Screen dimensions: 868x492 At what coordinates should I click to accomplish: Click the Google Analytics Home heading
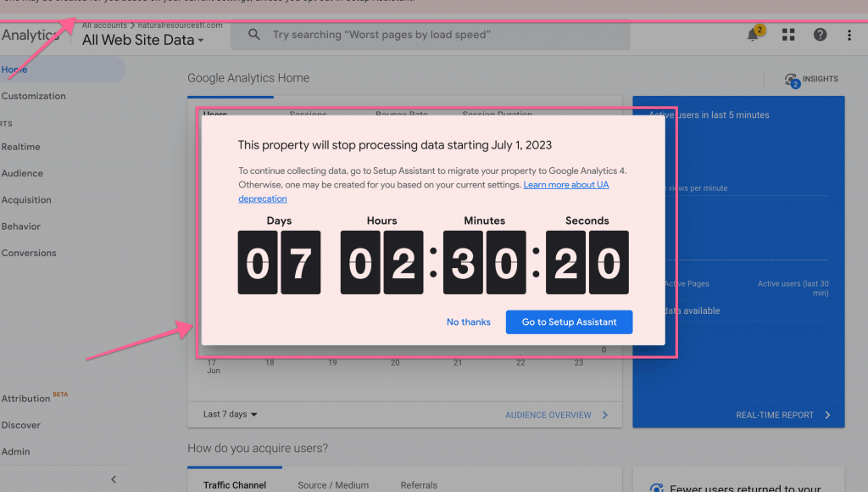(248, 78)
